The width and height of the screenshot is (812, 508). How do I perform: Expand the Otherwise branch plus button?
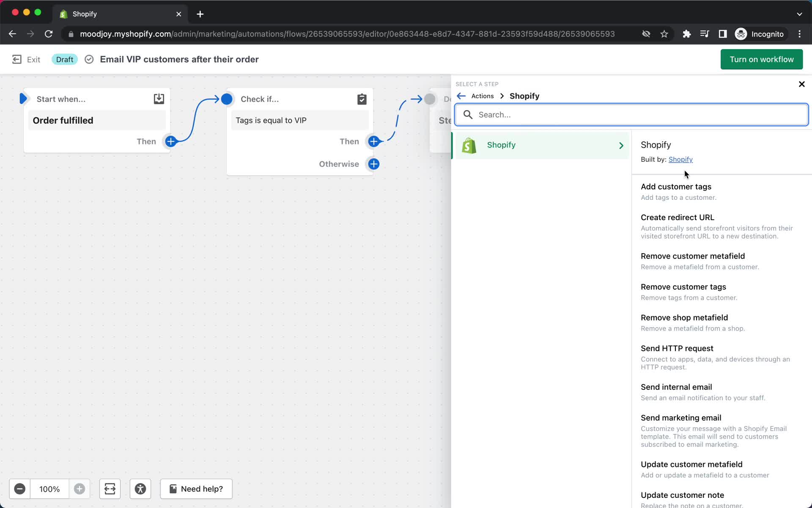[373, 164]
